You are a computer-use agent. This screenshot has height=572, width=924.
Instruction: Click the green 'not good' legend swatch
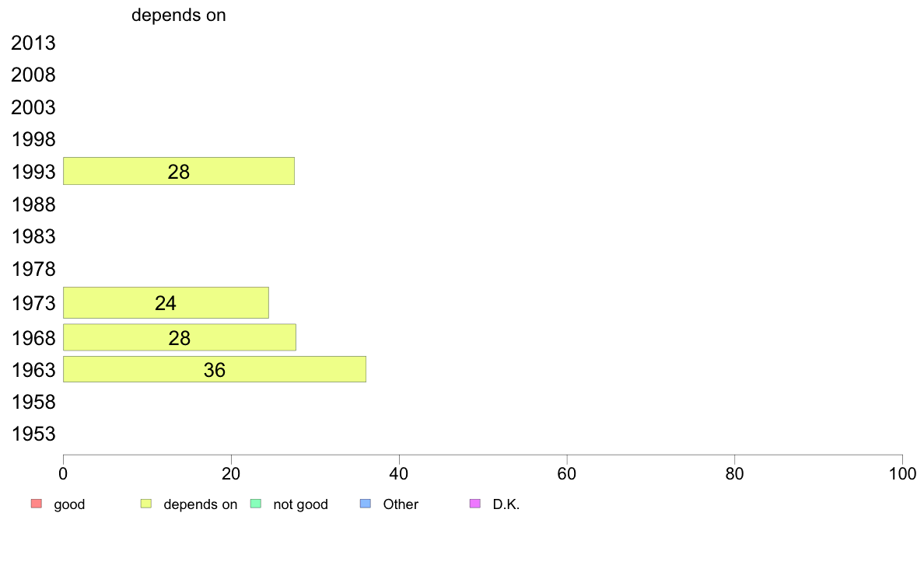256,504
